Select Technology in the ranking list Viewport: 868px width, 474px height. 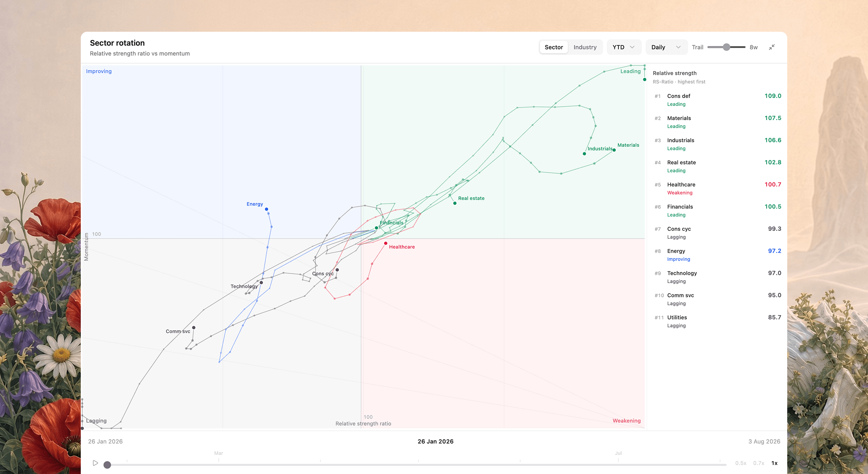pos(717,276)
